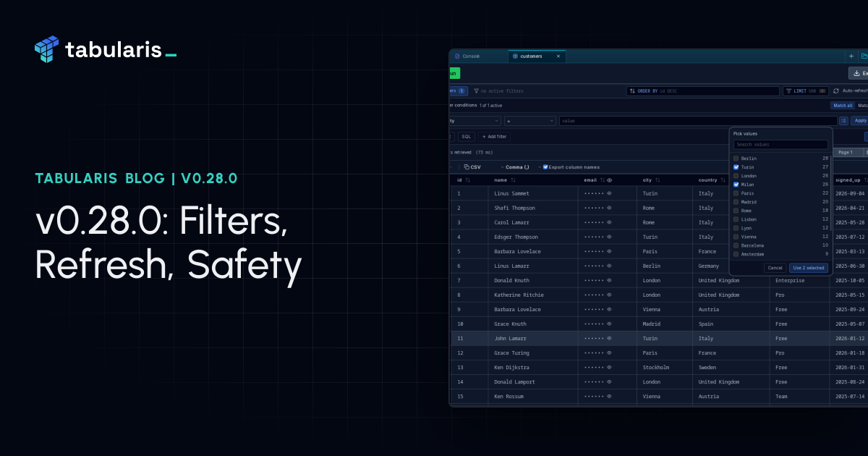Reveal email for John Lamarr row
868x456 pixels.
click(609, 339)
